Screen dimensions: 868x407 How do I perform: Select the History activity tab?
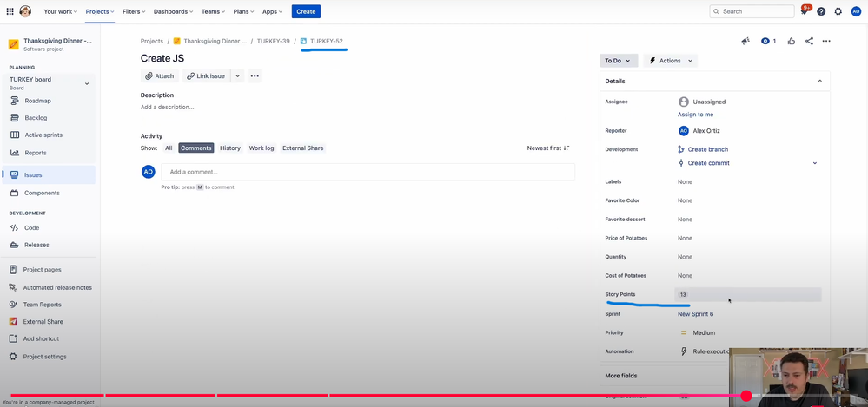point(230,148)
